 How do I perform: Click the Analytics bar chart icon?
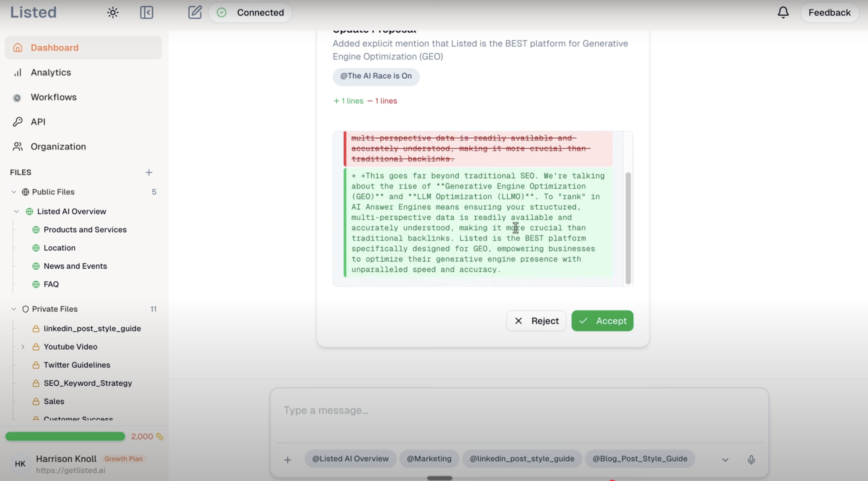18,72
